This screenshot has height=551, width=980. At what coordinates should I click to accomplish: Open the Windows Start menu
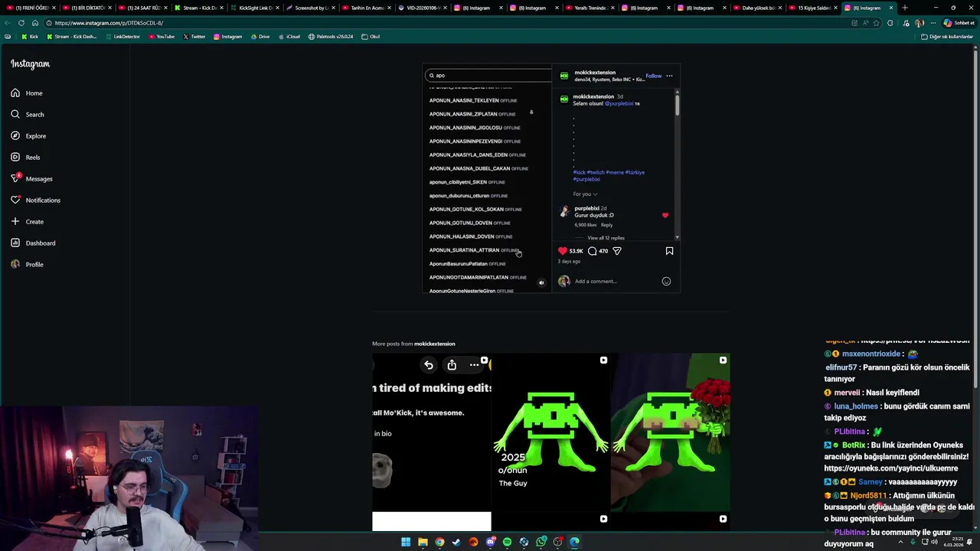click(406, 543)
